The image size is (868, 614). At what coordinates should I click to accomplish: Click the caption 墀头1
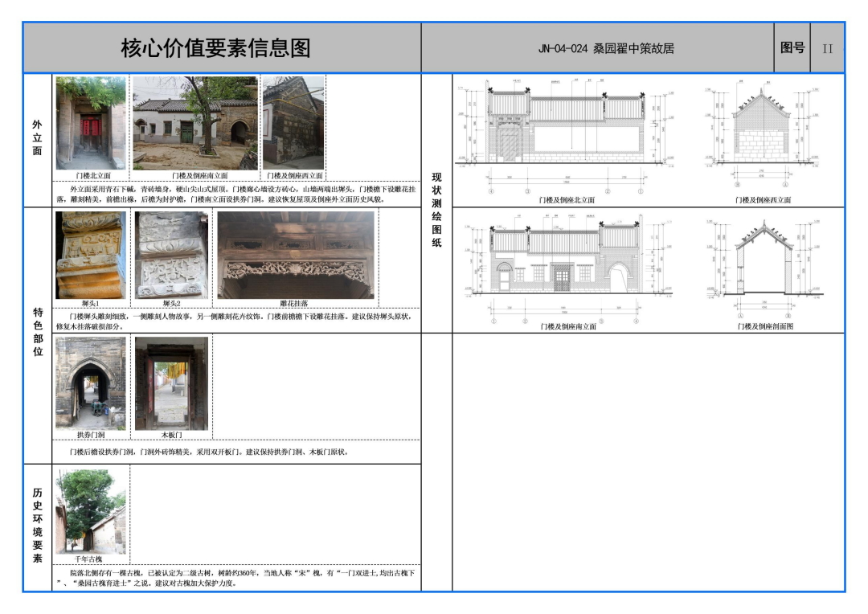(x=90, y=304)
